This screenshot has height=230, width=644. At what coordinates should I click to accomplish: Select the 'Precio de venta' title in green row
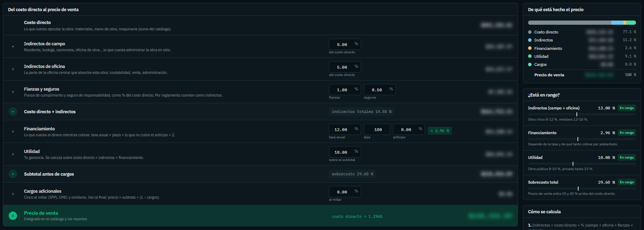41,213
